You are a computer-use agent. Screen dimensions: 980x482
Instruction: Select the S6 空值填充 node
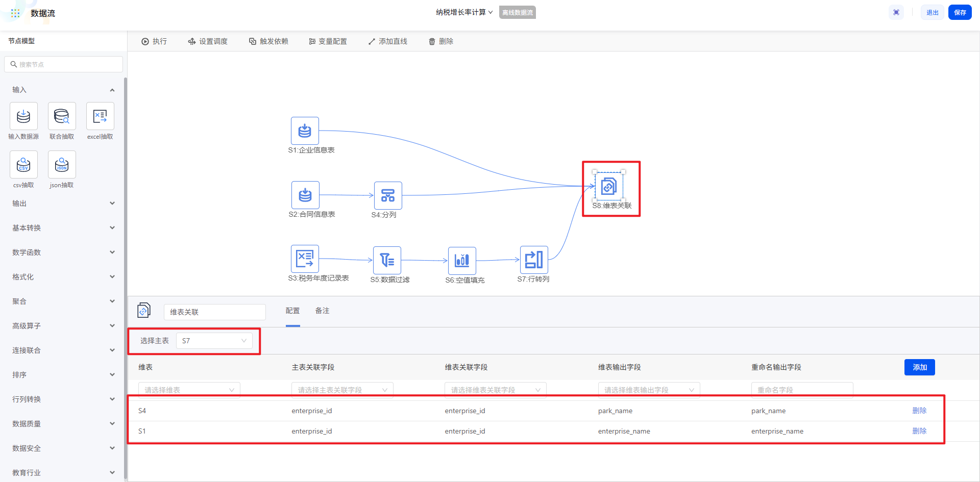tap(462, 261)
